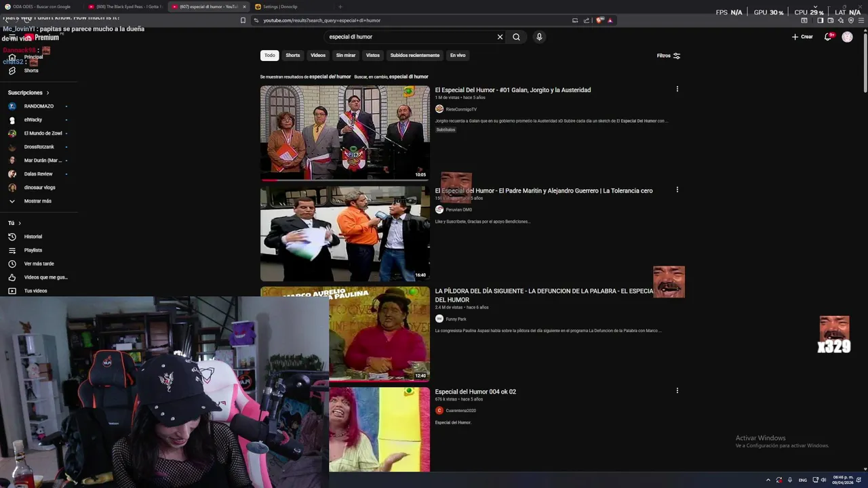868x488 pixels.
Task: Open more options for Especial del Humor 004
Action: click(677, 390)
